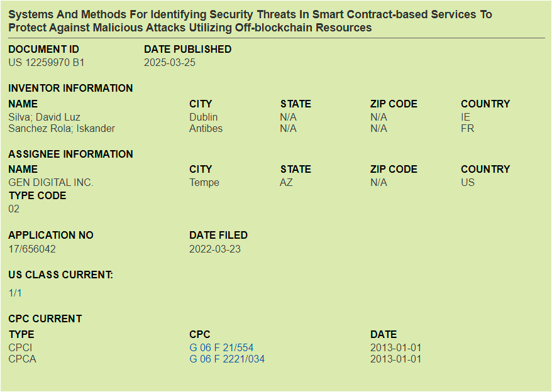Screen dimensions: 552x392
Task: Click the assignee state AZ
Action: [x=286, y=182]
